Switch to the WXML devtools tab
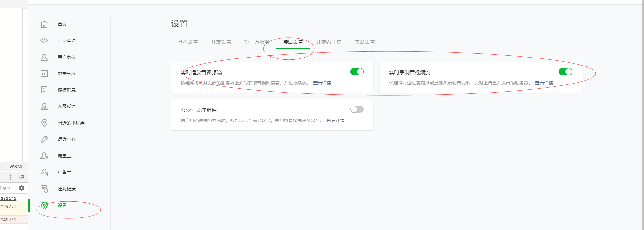The height and width of the screenshot is (230, 644). pyautogui.click(x=17, y=166)
